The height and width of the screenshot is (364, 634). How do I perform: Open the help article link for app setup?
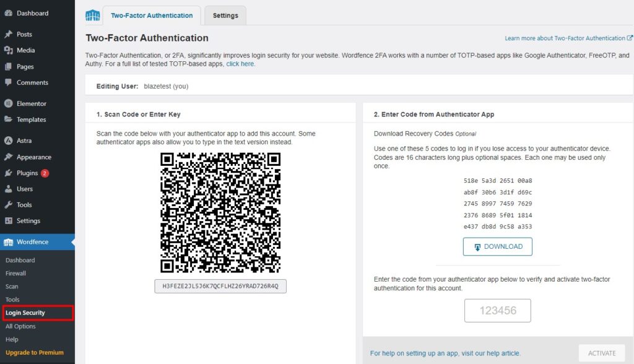tap(445, 353)
